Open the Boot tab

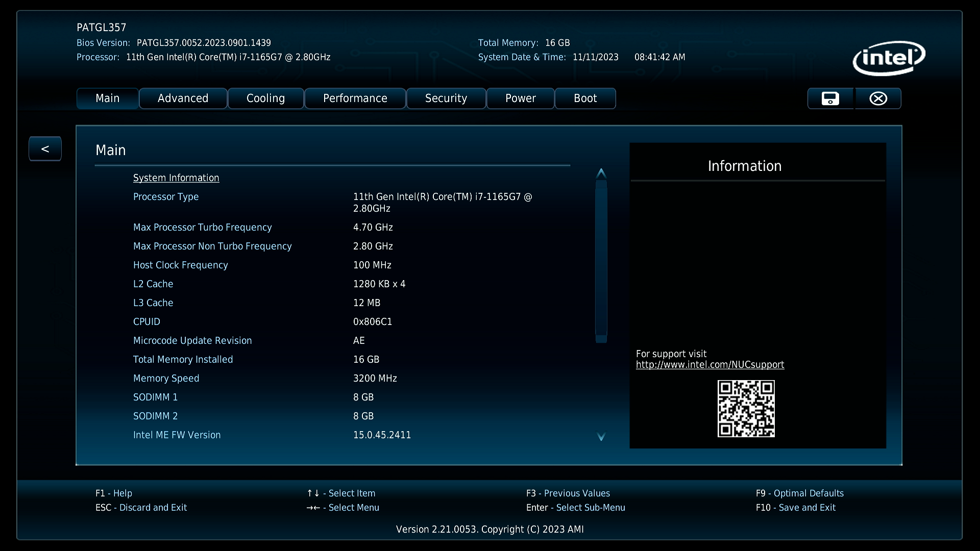pos(585,98)
